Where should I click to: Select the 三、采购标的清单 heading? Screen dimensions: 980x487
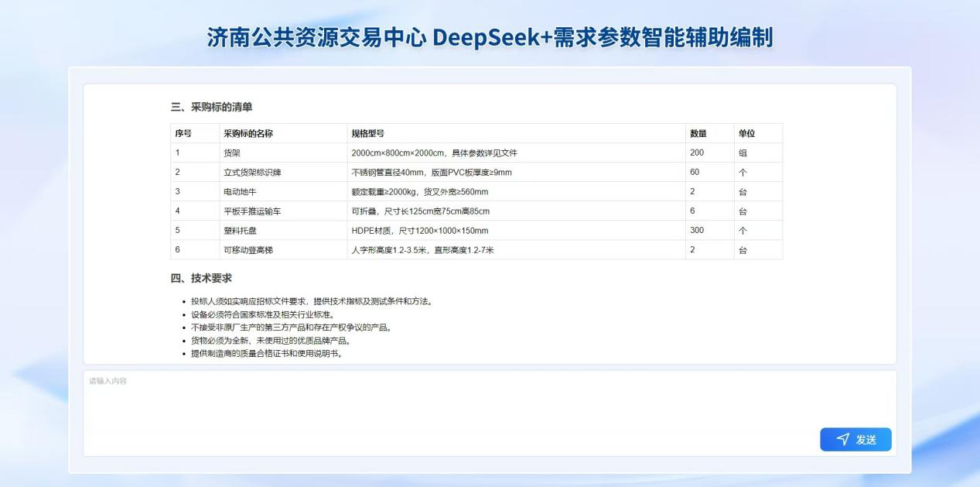(211, 107)
